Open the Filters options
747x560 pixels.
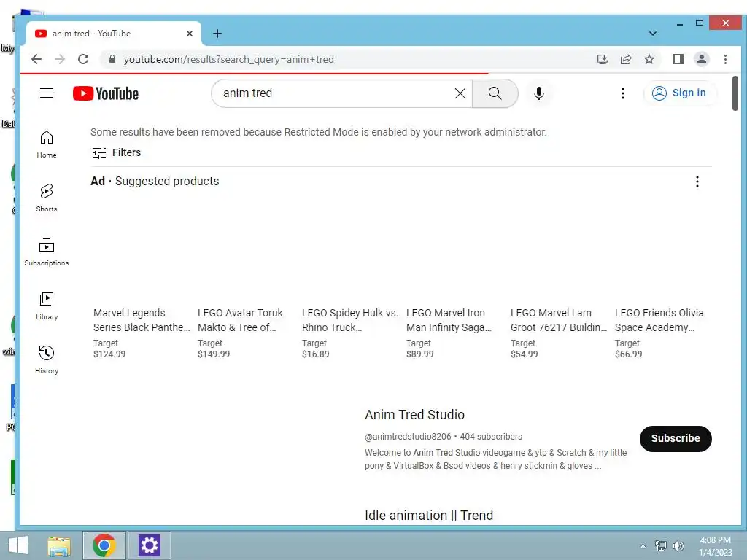coord(116,152)
